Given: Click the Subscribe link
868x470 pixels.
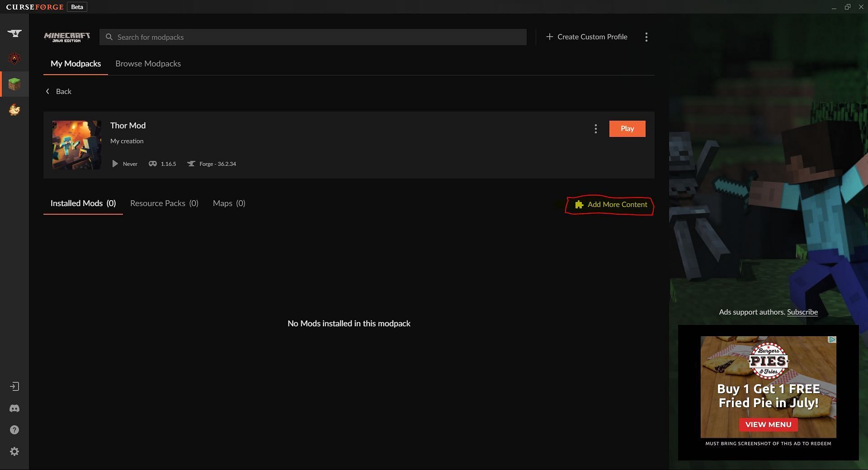Looking at the screenshot, I should 802,312.
